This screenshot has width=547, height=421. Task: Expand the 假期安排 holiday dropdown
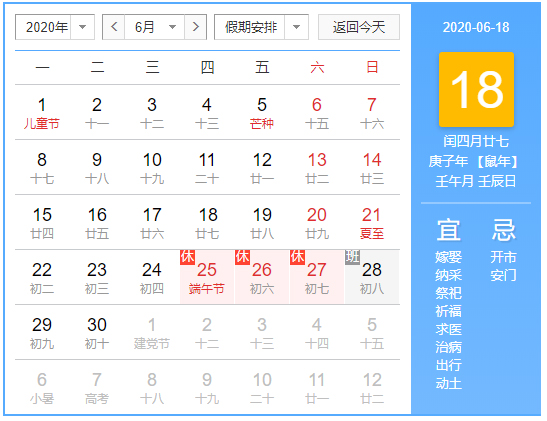261,27
